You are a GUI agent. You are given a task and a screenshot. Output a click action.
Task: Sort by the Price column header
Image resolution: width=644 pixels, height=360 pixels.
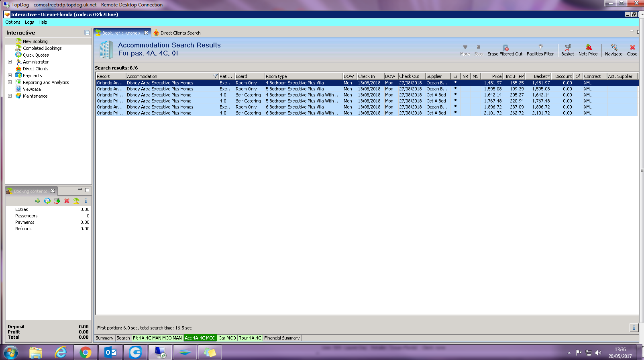[492, 76]
